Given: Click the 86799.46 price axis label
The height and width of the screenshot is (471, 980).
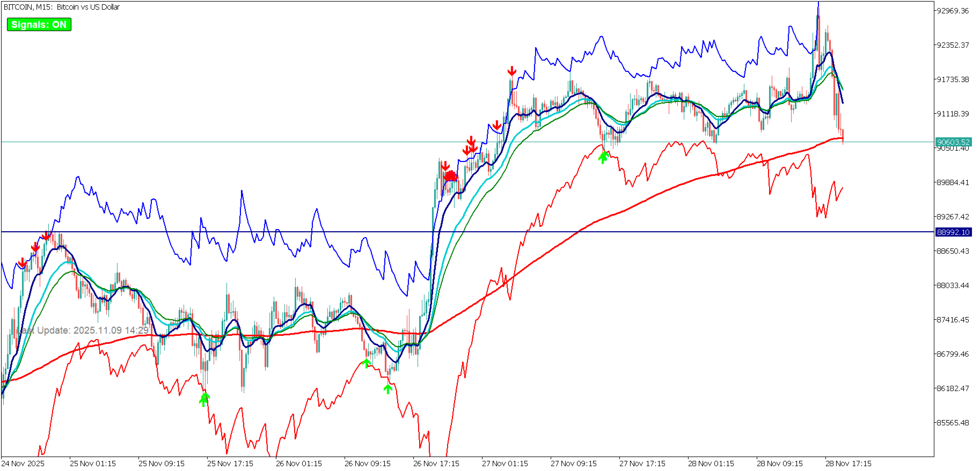Looking at the screenshot, I should click(x=953, y=354).
